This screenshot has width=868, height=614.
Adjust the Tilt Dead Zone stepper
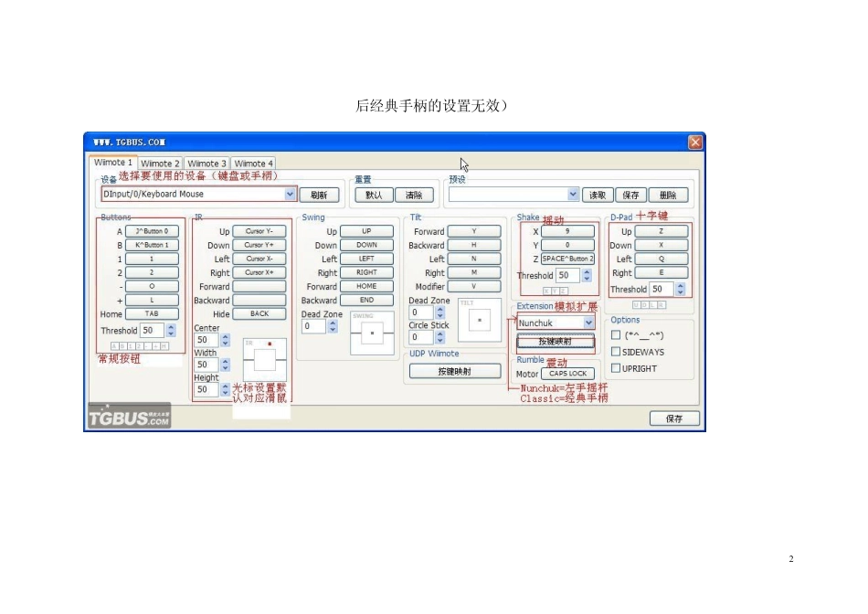440,312
